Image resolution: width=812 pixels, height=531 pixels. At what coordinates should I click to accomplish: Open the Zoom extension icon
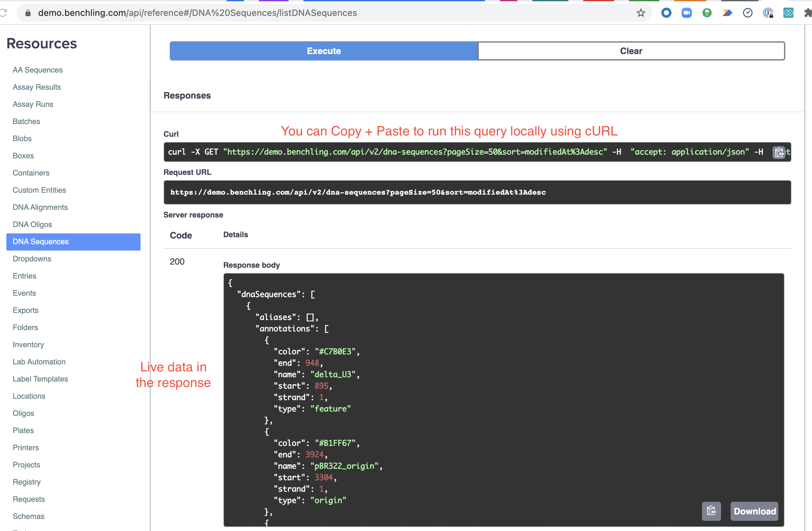686,13
